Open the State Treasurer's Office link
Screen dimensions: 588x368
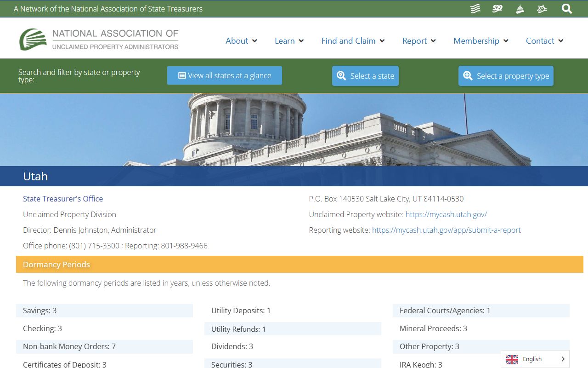(x=63, y=199)
